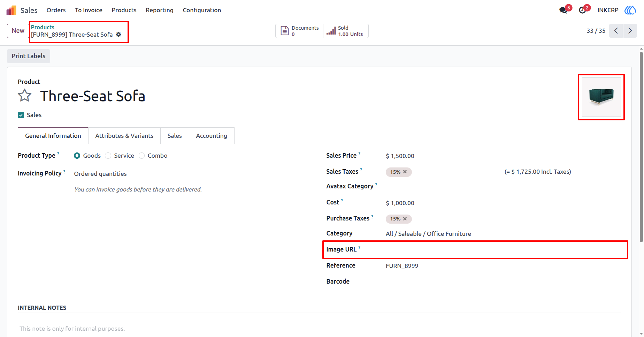Switch to Attributes & Variants tab
Screen dimensions: 644x337
[124, 136]
